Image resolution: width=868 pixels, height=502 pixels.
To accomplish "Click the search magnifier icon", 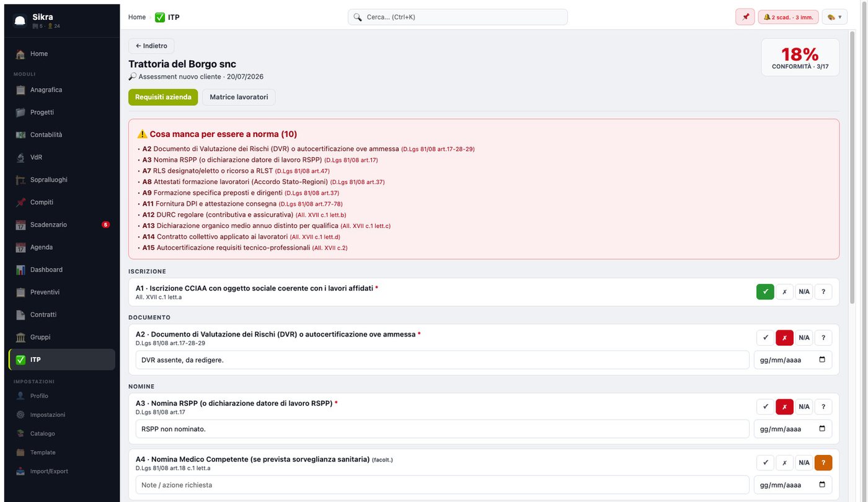I will click(358, 17).
